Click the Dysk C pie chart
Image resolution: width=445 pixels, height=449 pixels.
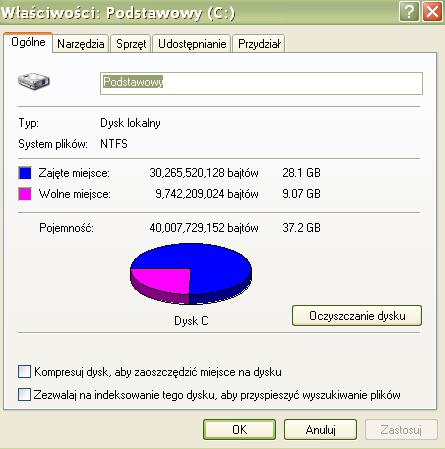pyautogui.click(x=191, y=274)
